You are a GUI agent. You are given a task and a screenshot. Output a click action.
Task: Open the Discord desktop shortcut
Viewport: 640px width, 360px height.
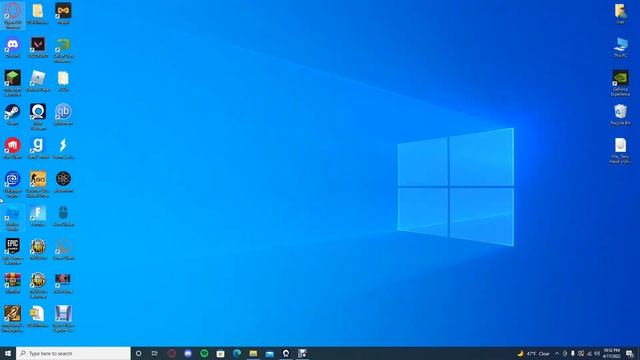coord(13,48)
